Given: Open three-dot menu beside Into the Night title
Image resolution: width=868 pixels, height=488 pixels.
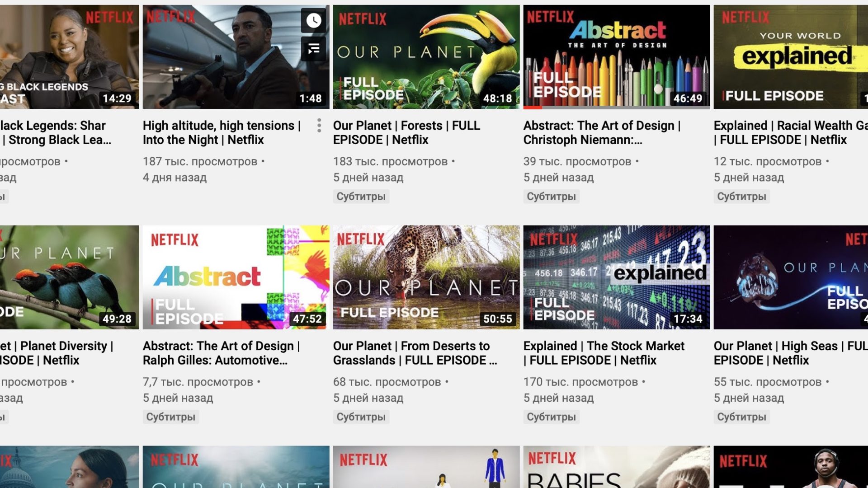Looking at the screenshot, I should [319, 125].
